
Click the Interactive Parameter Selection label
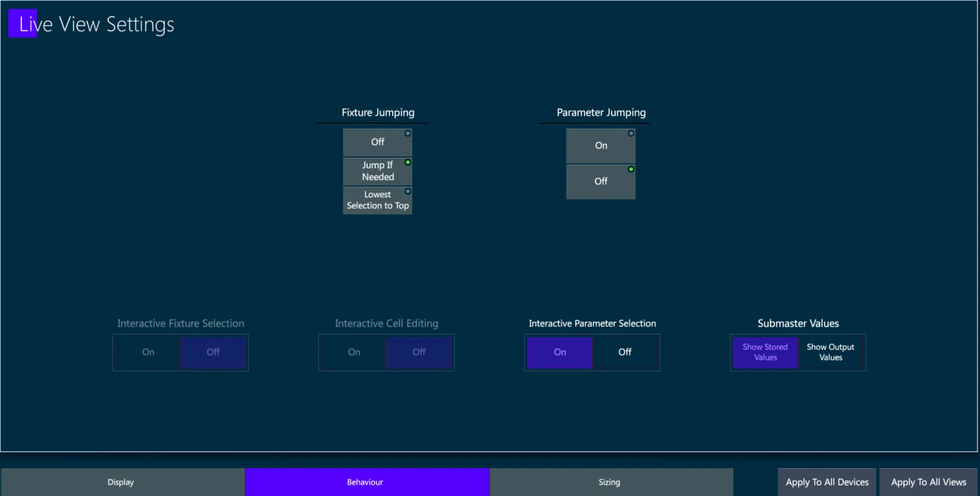point(593,323)
